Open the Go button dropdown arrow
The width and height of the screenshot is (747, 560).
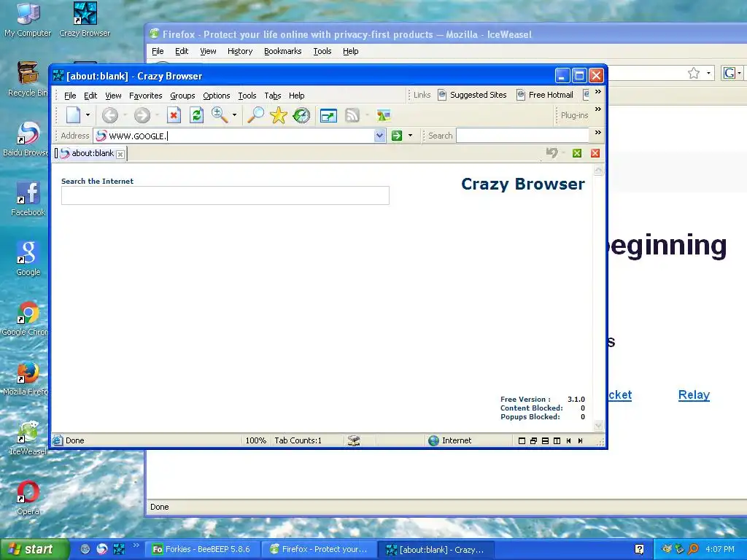coord(410,136)
